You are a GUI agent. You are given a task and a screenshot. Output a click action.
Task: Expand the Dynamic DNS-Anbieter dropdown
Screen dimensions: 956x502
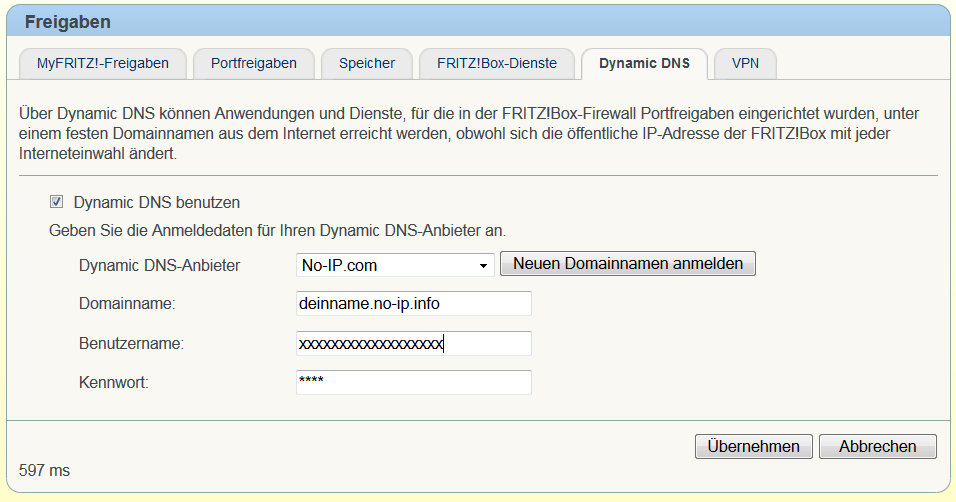(396, 264)
